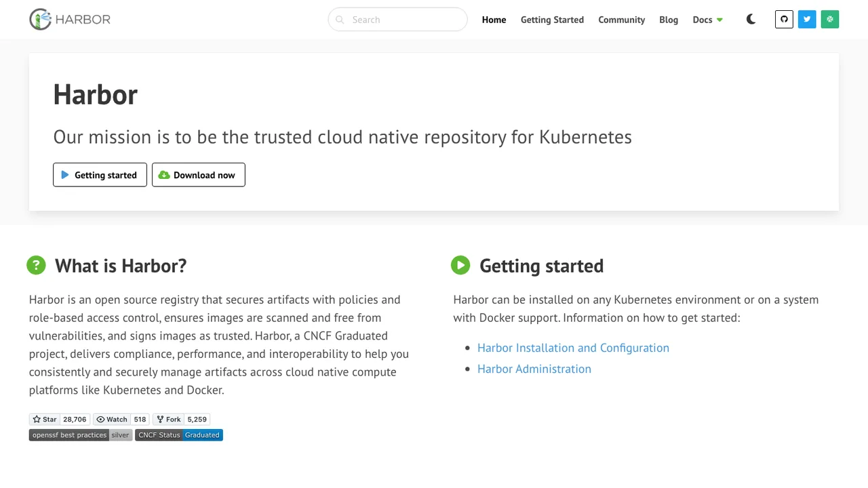Focus the Search input field

[397, 20]
